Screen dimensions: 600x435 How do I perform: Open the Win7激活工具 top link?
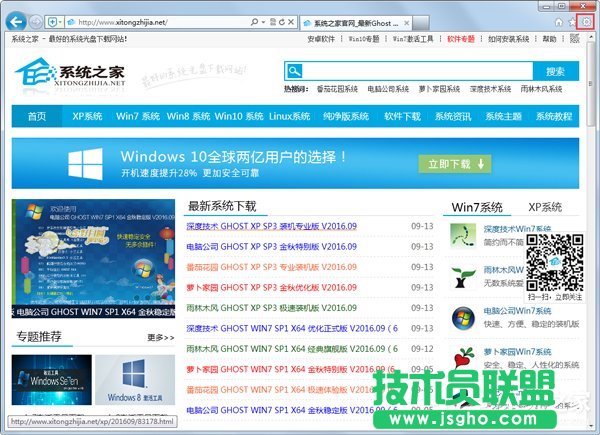tap(413, 39)
